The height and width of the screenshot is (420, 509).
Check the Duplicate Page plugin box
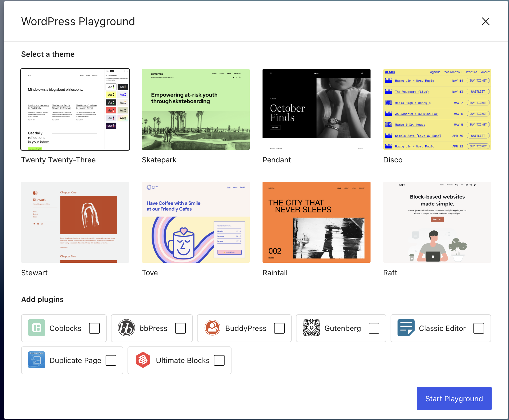click(111, 360)
